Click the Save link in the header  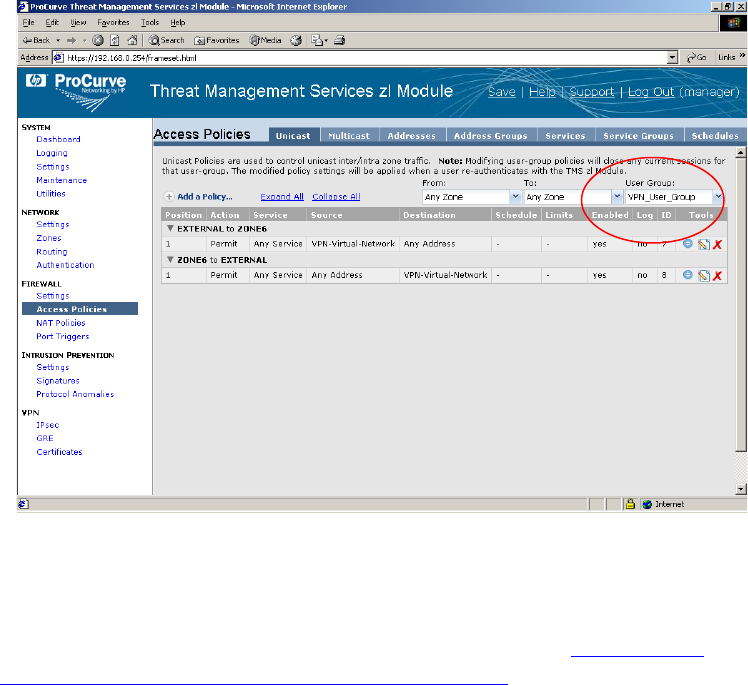(x=502, y=92)
